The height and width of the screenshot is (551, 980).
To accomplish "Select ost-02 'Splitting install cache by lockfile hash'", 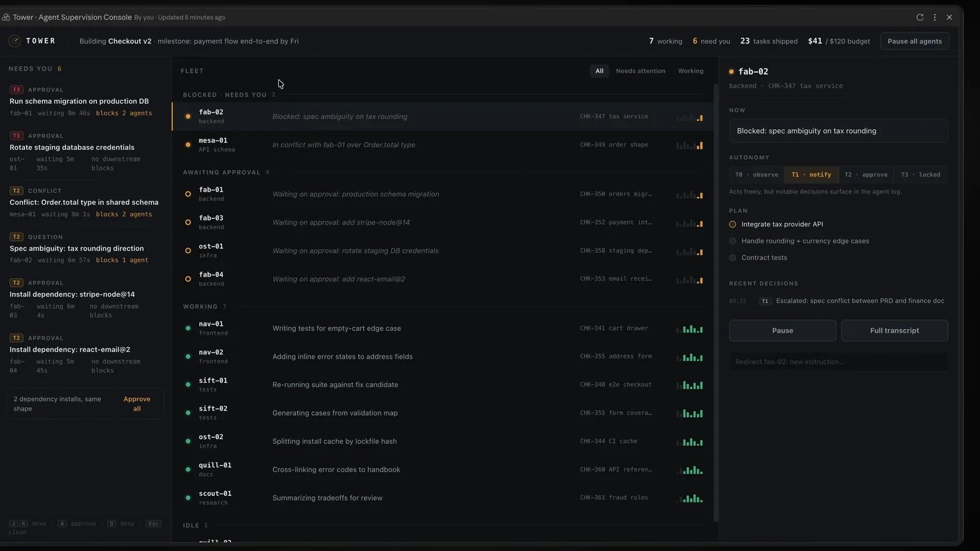I will pos(443,441).
